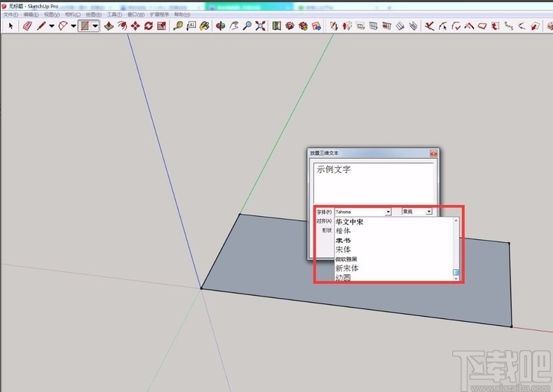This screenshot has width=553, height=392.
Task: Select the Rotate tool
Action: pos(148,26)
